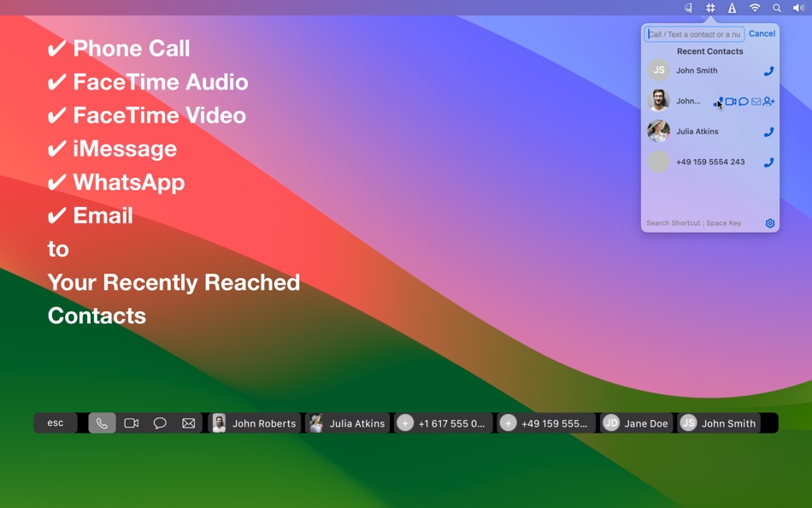Start FaceTime video with John in popup
This screenshot has height=508, width=812.
click(x=731, y=102)
